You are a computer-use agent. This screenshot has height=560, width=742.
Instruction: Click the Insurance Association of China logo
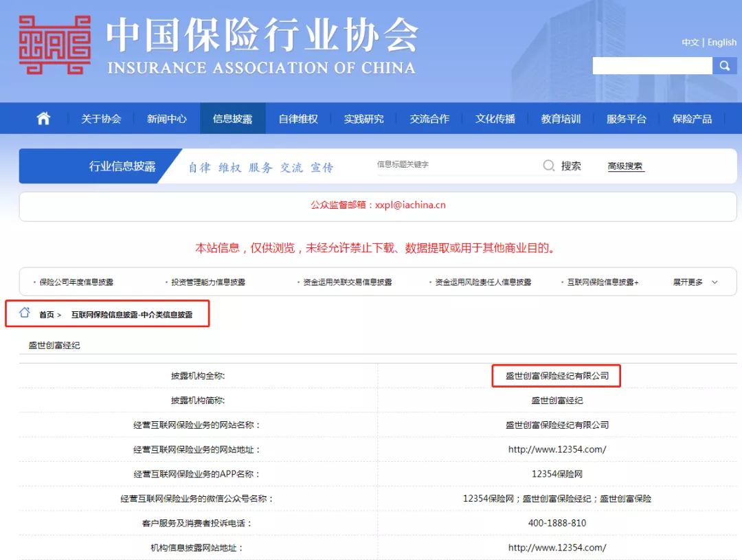[x=55, y=45]
